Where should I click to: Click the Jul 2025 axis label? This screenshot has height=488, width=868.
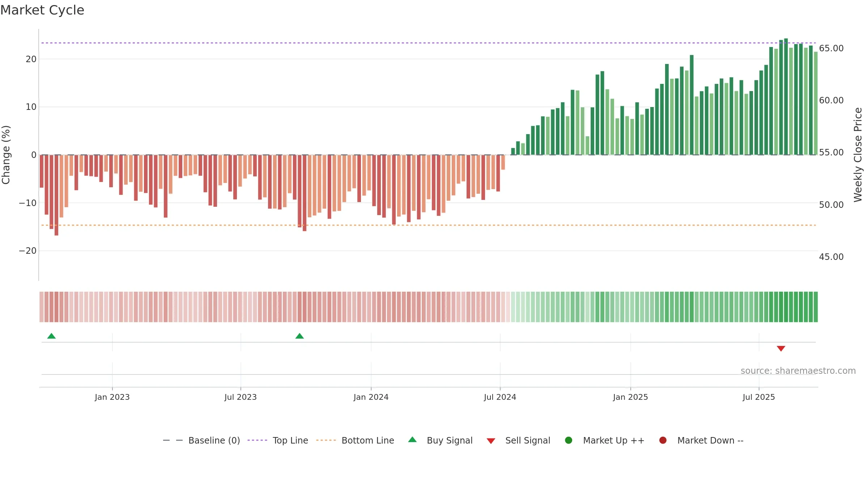(x=759, y=397)
